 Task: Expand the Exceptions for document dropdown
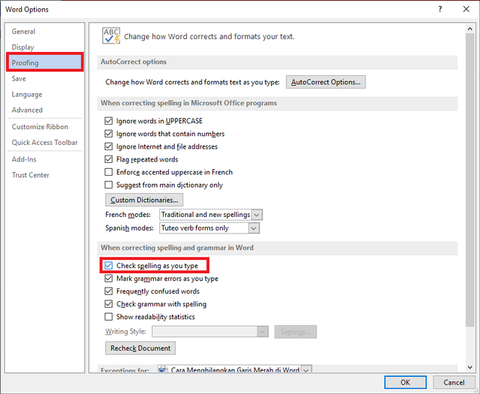[306, 370]
